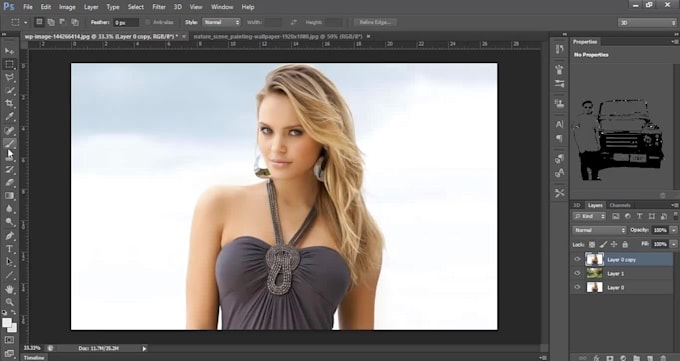Open Paragraph panel from side dock

tap(559, 138)
